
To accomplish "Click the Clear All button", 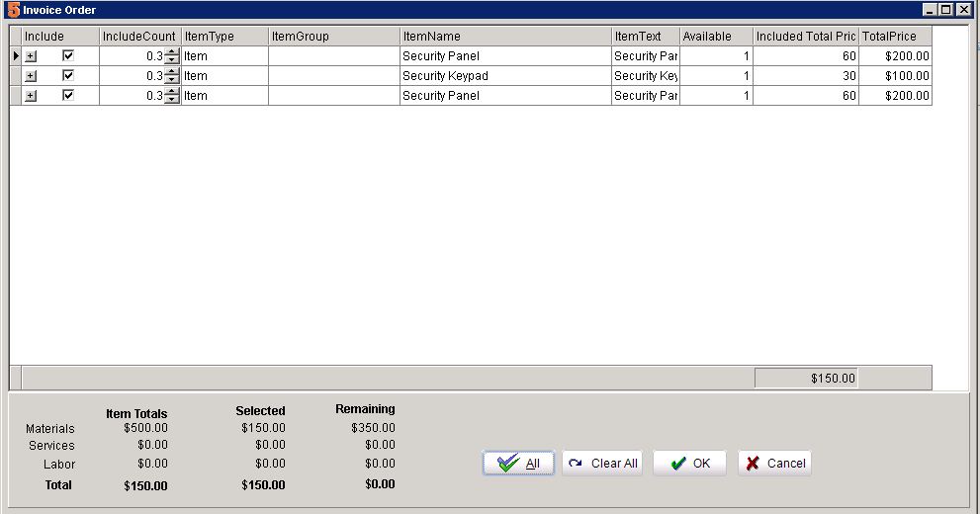I will click(x=602, y=463).
